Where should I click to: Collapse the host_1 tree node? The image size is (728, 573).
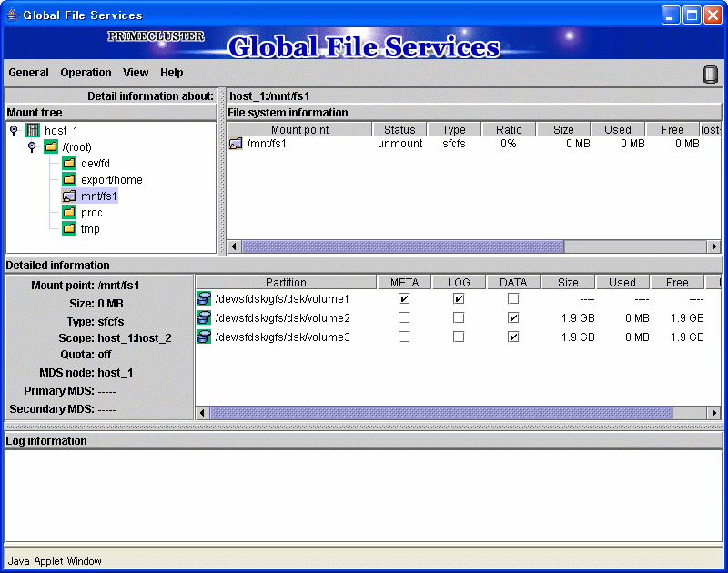coord(14,130)
